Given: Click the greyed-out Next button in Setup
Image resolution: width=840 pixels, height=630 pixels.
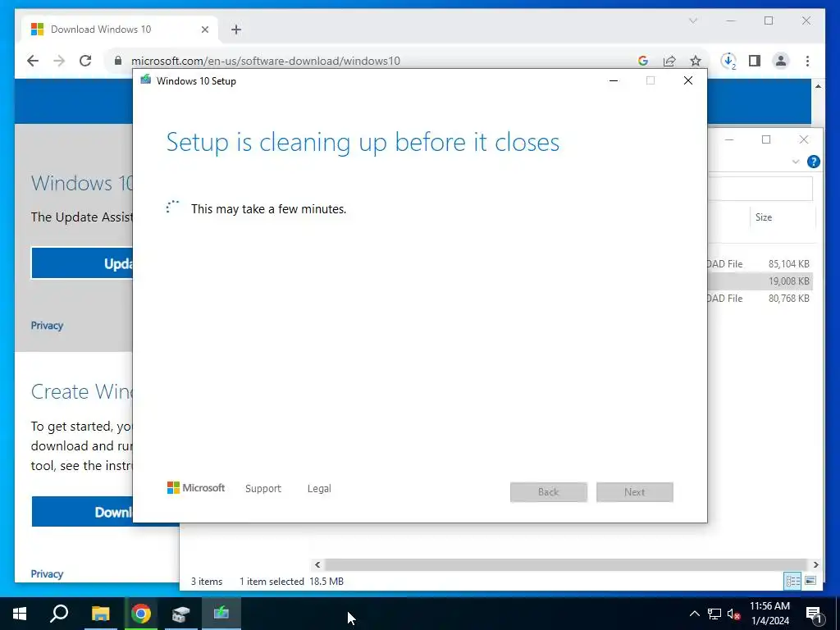Looking at the screenshot, I should tap(635, 492).
